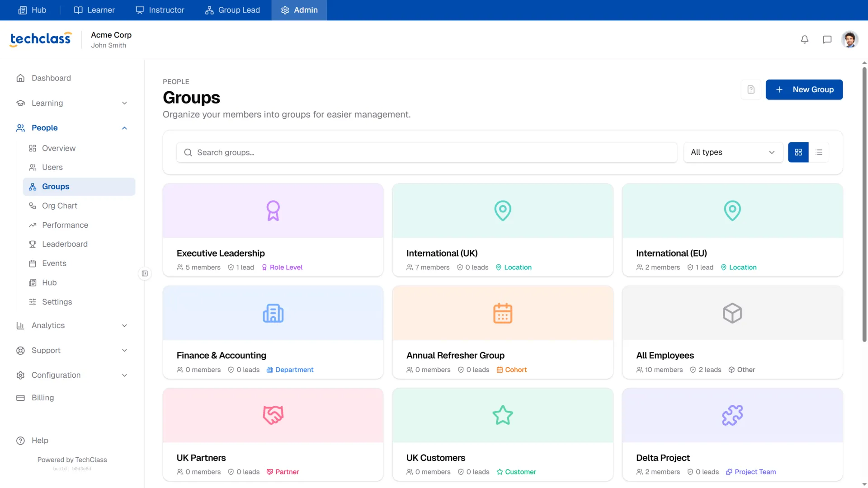Click '7 members' on International (UK)
The image size is (868, 488).
(428, 267)
